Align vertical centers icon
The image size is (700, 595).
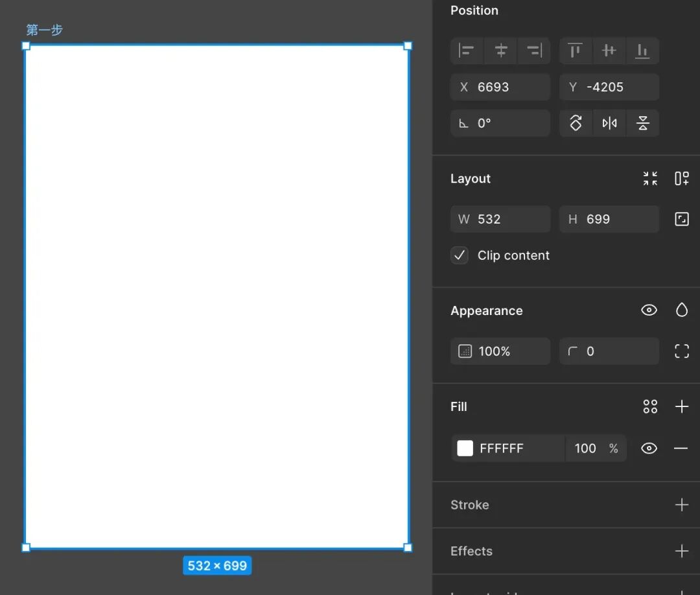(x=609, y=51)
